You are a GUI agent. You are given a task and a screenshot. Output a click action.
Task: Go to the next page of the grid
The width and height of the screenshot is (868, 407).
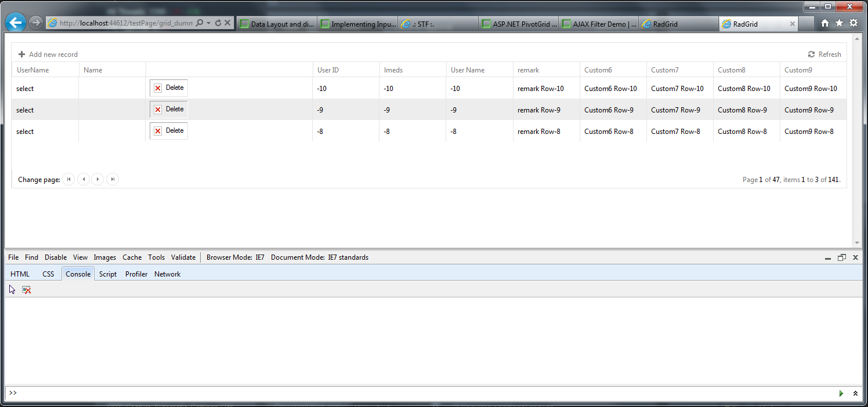point(98,179)
